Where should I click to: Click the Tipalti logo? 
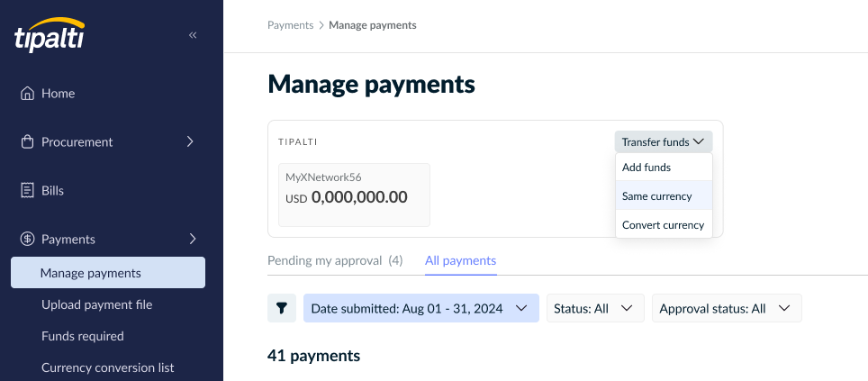tap(50, 34)
